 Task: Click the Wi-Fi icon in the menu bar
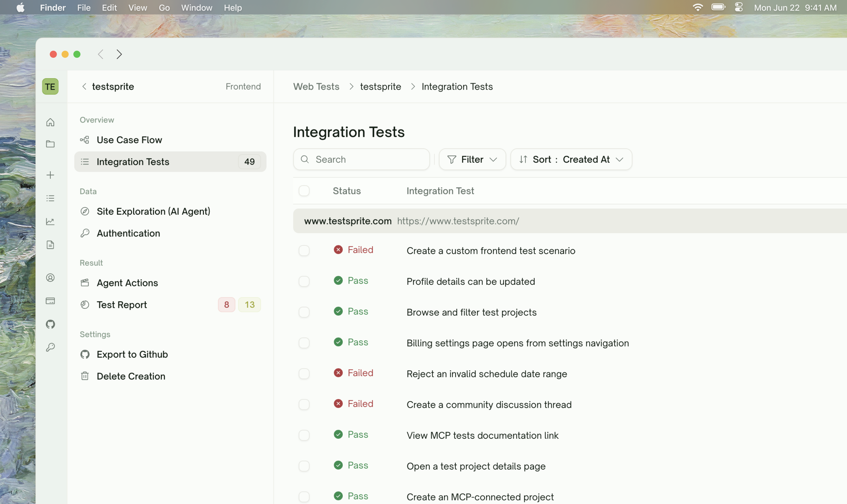[x=698, y=7]
